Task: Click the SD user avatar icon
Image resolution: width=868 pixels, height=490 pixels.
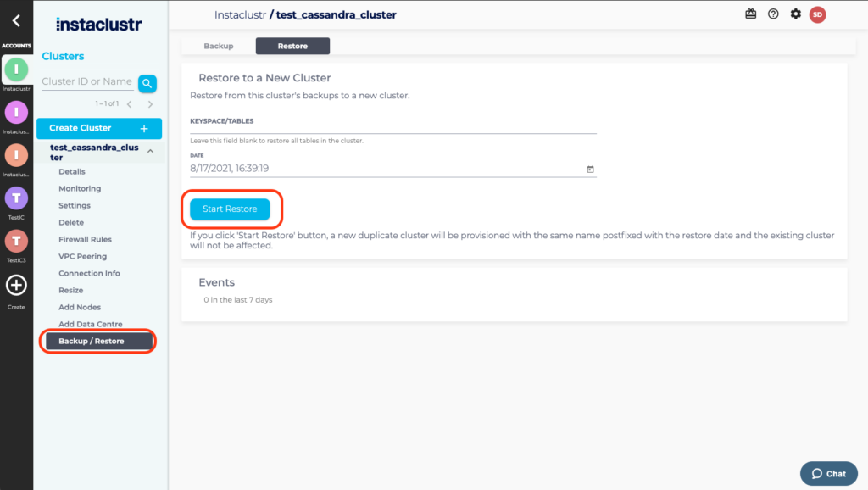Action: click(817, 14)
